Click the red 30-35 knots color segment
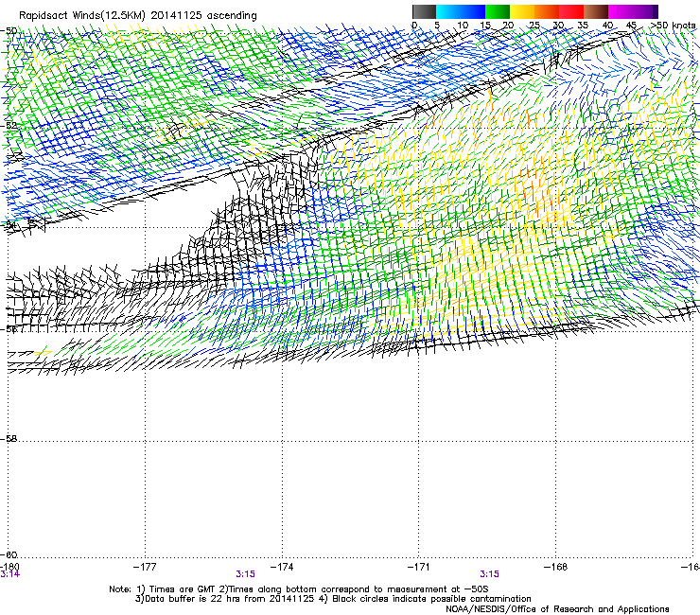Viewport: 700px width, 615px height. 571,11
